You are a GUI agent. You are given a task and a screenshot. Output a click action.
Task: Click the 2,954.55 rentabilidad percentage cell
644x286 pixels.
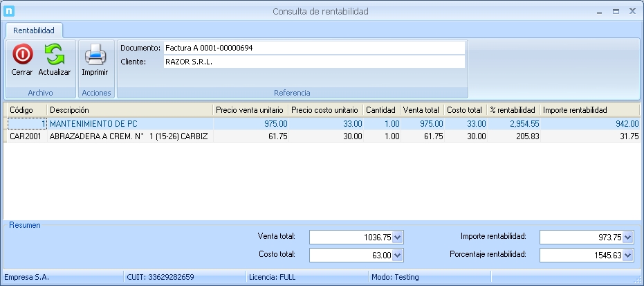coord(513,124)
